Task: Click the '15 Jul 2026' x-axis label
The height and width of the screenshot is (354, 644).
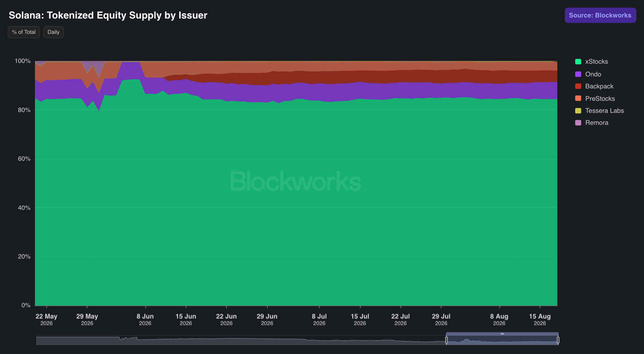Action: coord(360,319)
